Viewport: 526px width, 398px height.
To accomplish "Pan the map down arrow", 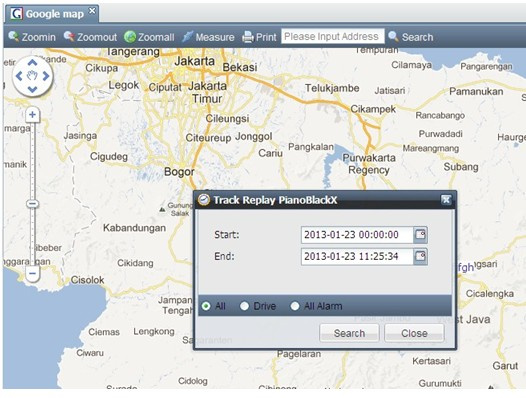I will [x=32, y=89].
